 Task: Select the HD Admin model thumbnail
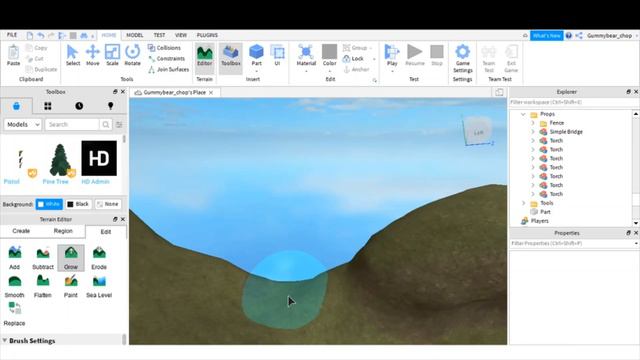pyautogui.click(x=99, y=158)
